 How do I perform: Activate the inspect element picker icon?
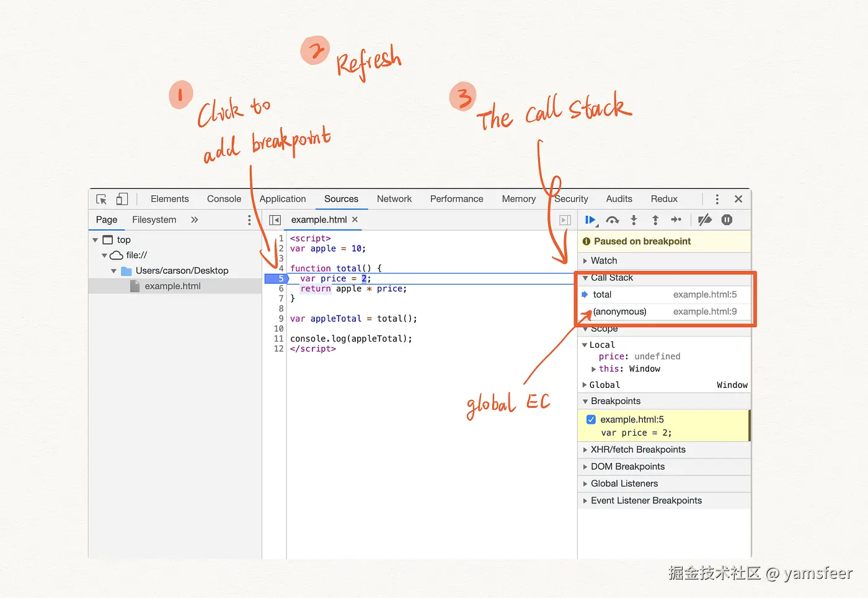point(102,199)
